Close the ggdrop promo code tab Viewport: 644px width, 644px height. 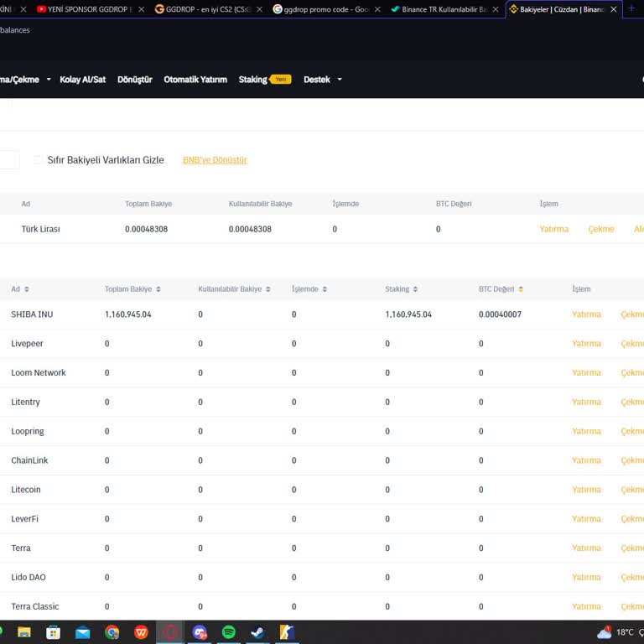377,9
